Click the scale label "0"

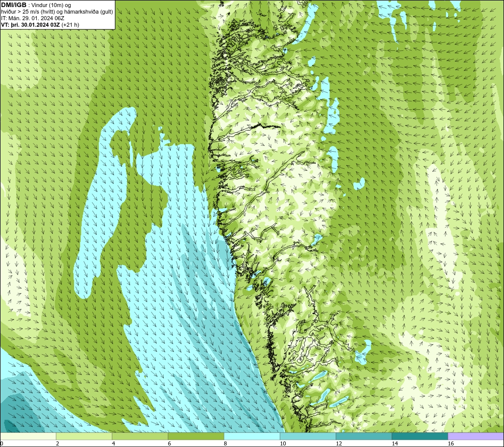pos(2,444)
